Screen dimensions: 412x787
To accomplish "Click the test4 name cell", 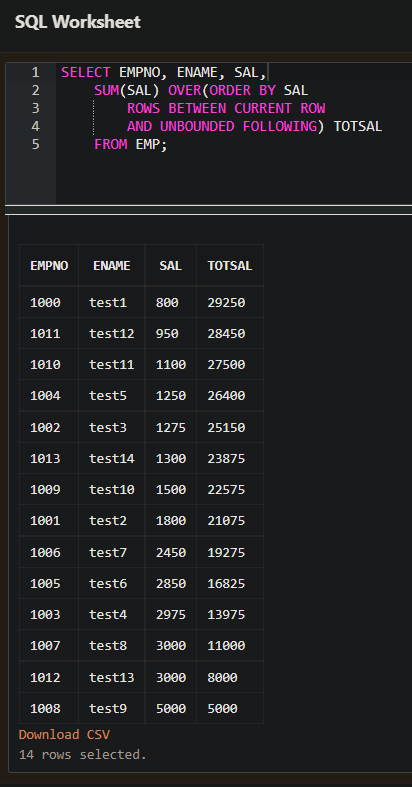I will click(111, 614).
